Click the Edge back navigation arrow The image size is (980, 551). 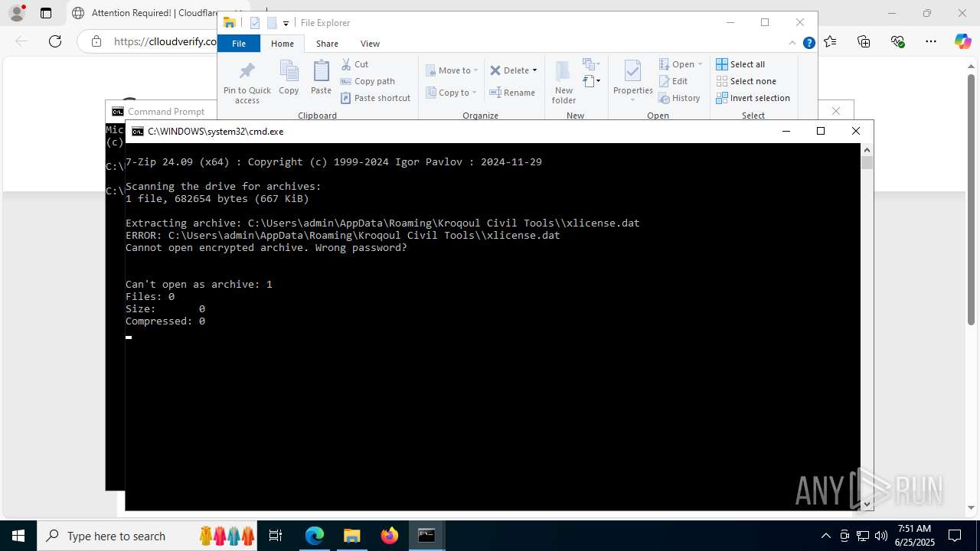[21, 41]
